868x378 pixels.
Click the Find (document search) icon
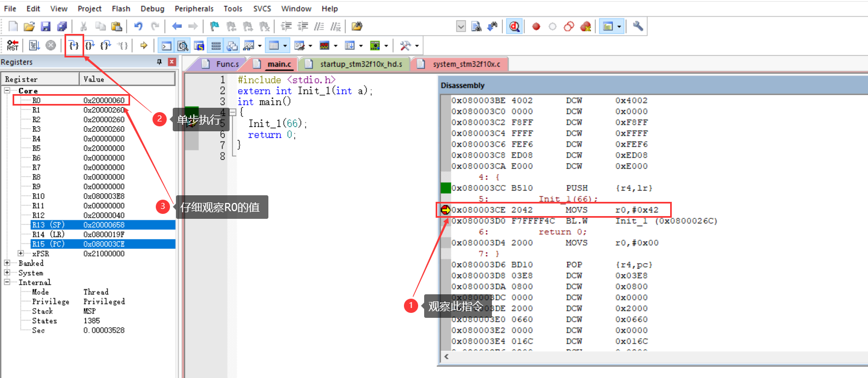pos(476,26)
